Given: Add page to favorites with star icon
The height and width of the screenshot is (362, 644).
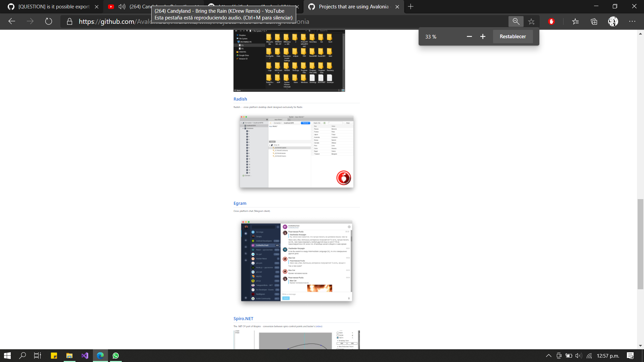Looking at the screenshot, I should (531, 21).
